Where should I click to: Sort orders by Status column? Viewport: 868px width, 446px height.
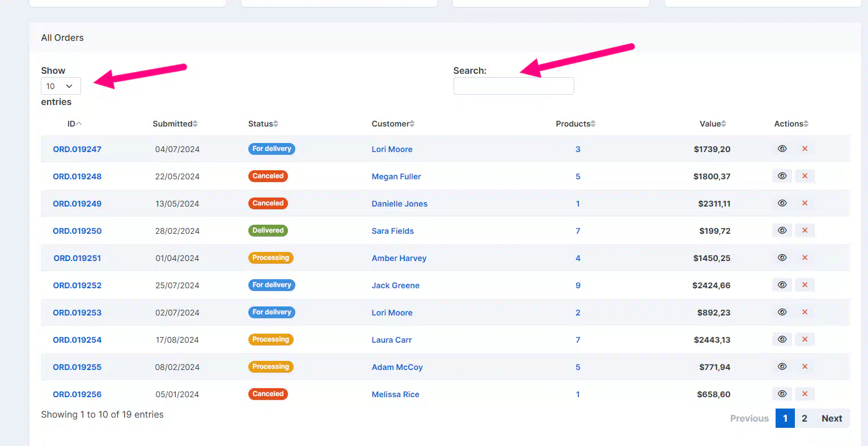click(263, 124)
